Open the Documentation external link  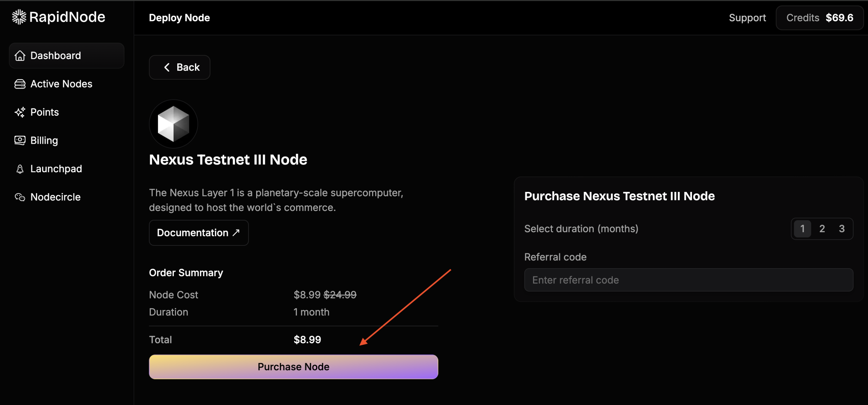click(199, 233)
